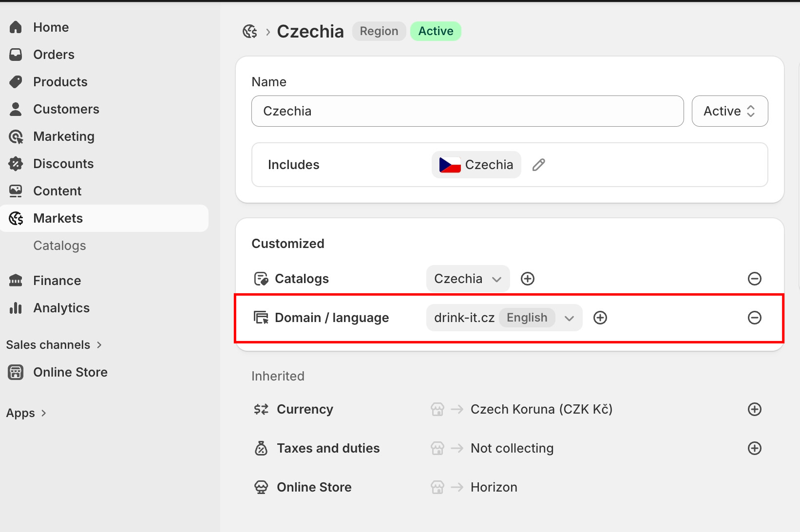Edit included countries with pencil icon

[x=538, y=165]
